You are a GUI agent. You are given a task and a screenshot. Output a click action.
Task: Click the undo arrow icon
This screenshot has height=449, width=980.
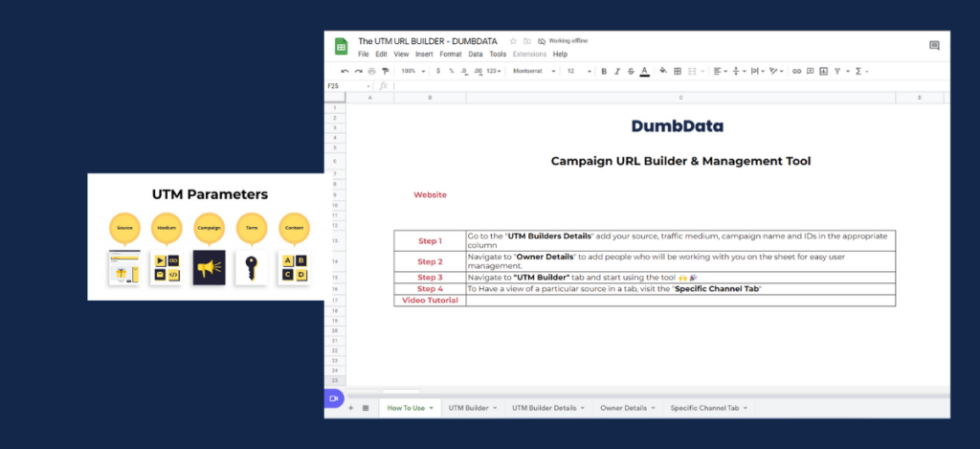click(345, 71)
